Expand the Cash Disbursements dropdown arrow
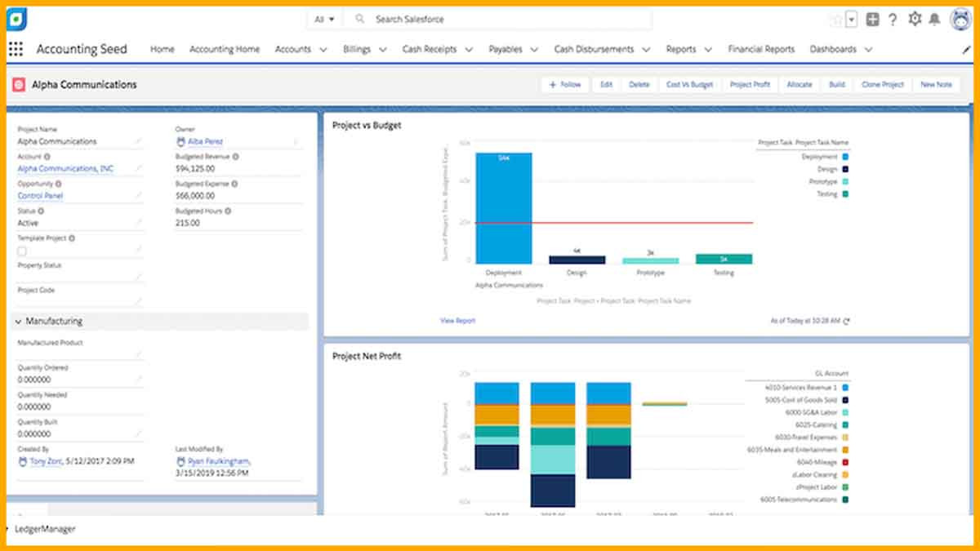This screenshot has height=551, width=980. point(645,50)
